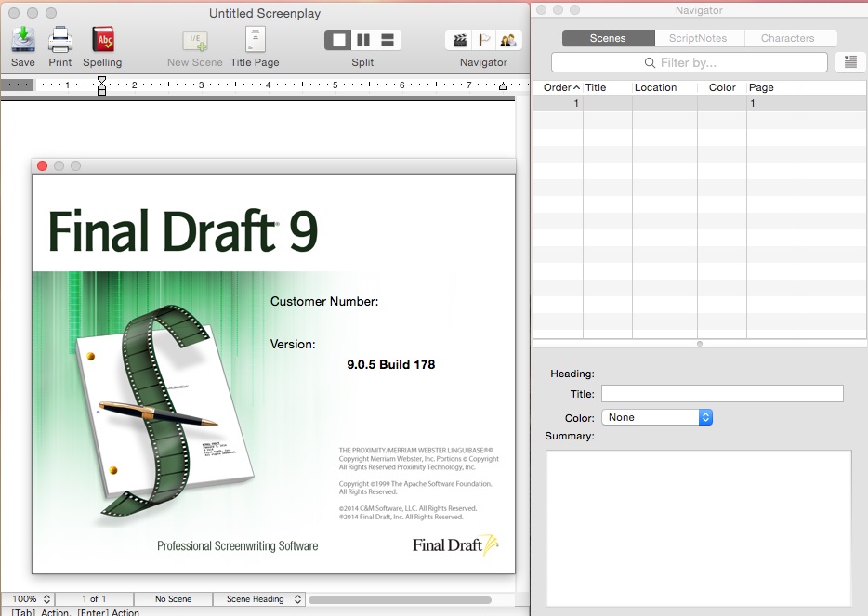Click the Color column header
This screenshot has height=616, width=868.
[x=722, y=87]
